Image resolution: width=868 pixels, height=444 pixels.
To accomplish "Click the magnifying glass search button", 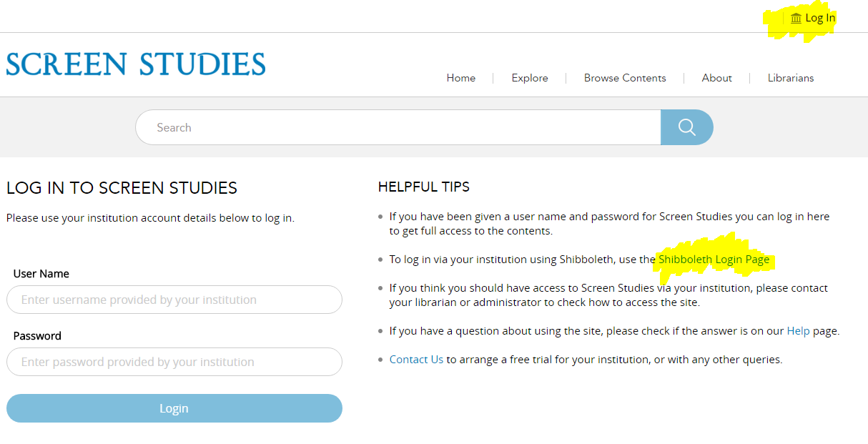I will [x=687, y=127].
